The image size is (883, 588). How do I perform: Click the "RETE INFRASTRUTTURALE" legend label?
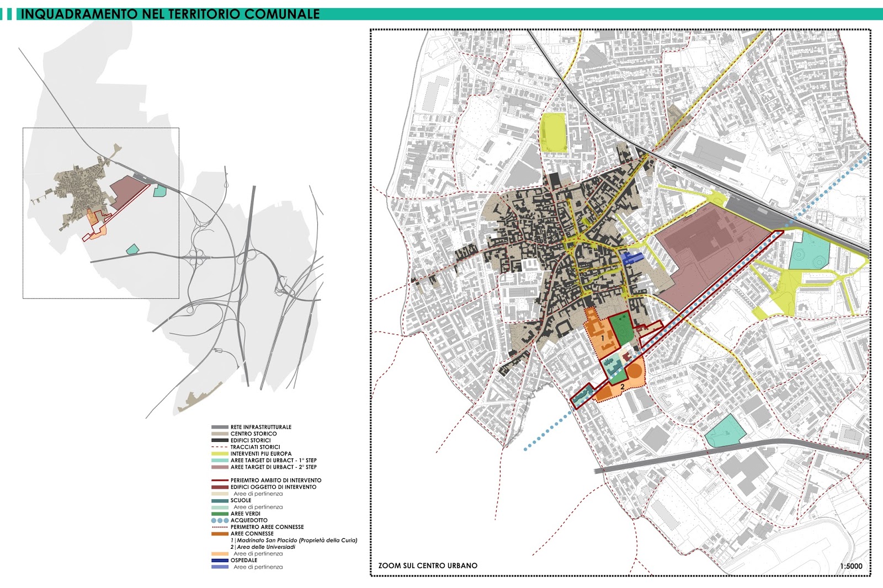pyautogui.click(x=261, y=427)
